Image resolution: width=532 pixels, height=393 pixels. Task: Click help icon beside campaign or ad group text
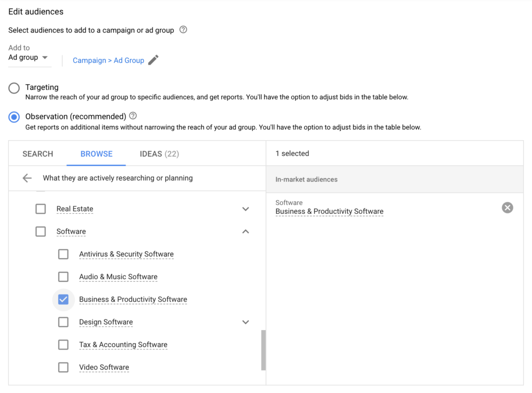[183, 30]
